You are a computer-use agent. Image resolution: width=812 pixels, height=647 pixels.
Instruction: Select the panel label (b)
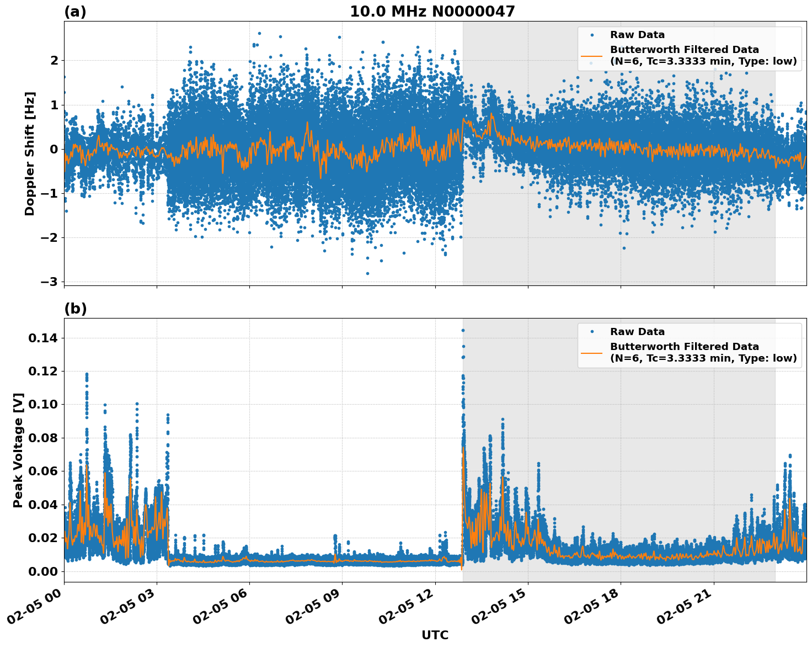[x=76, y=308]
